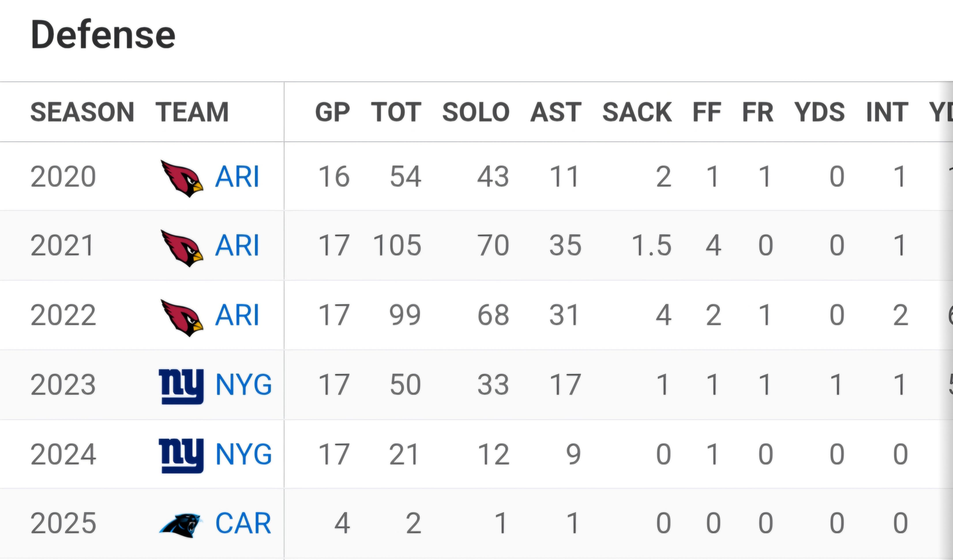Click the TOT column header

pyautogui.click(x=396, y=112)
